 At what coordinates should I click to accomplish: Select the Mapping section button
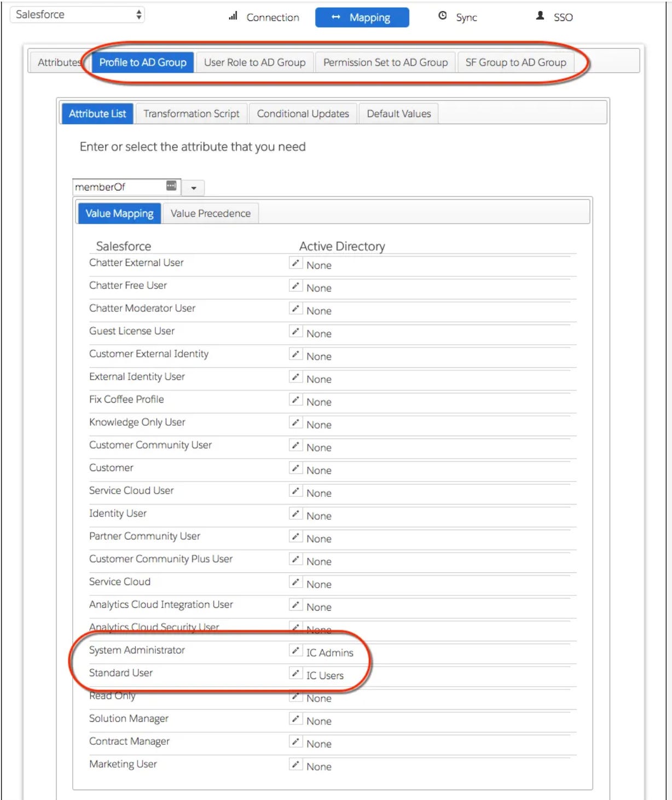(362, 18)
